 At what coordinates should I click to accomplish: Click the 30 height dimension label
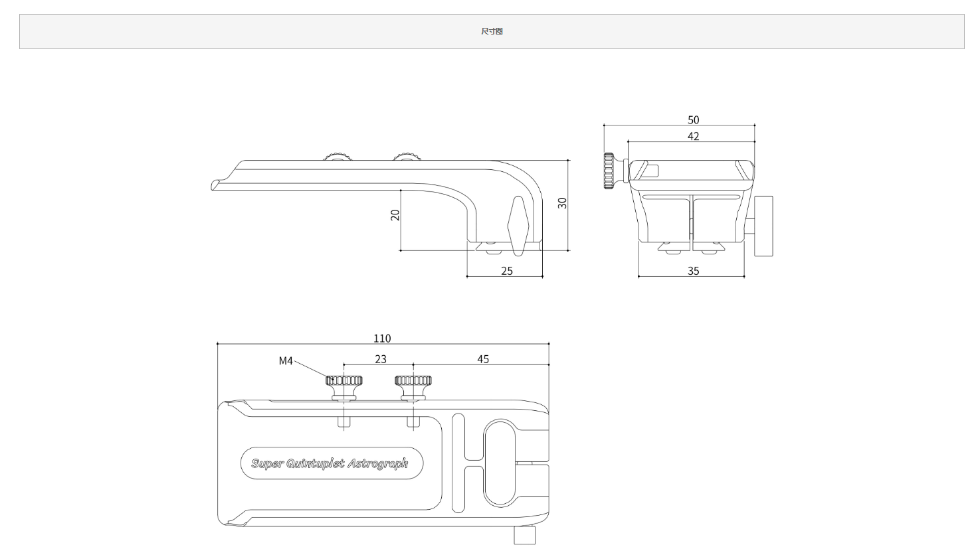pos(563,203)
